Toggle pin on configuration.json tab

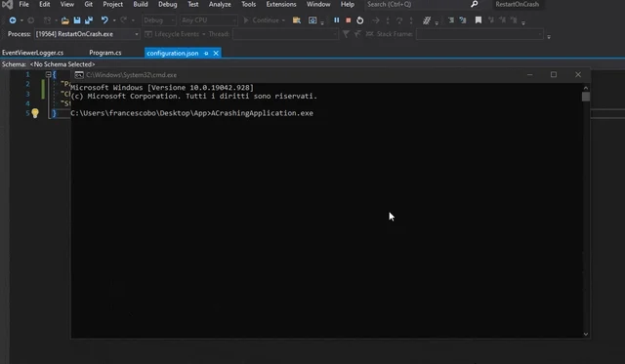206,54
